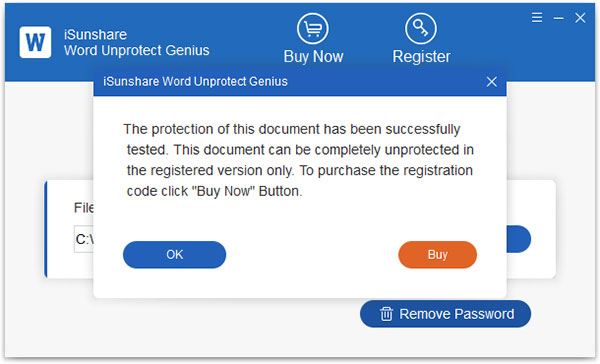600x364 pixels.
Task: Click the white W Word logo
Action: [35, 42]
